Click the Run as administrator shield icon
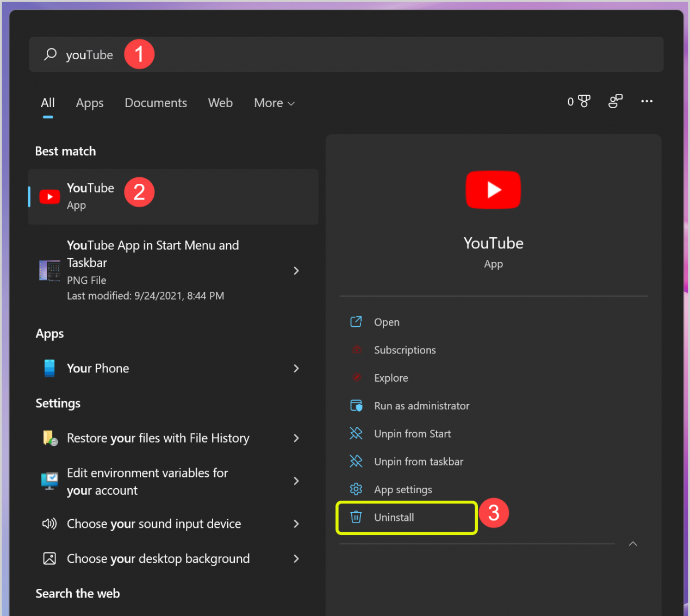The image size is (690, 616). click(x=356, y=406)
